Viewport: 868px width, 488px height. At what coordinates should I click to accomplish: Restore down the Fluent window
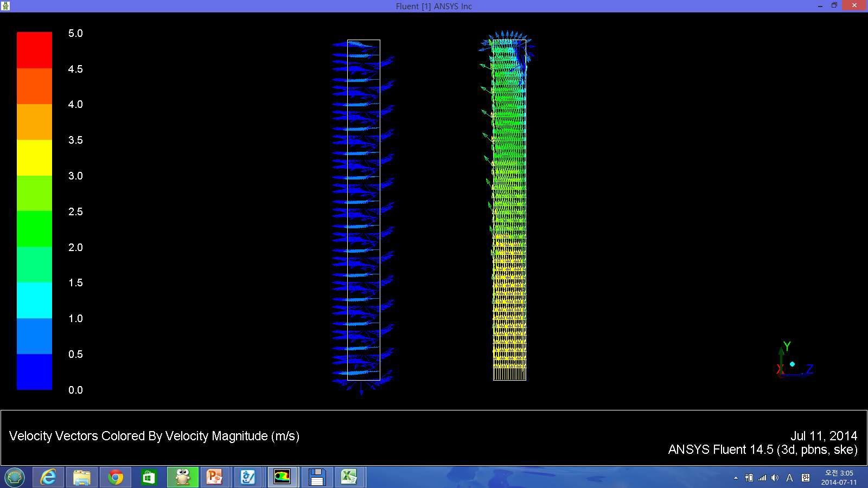pos(834,5)
